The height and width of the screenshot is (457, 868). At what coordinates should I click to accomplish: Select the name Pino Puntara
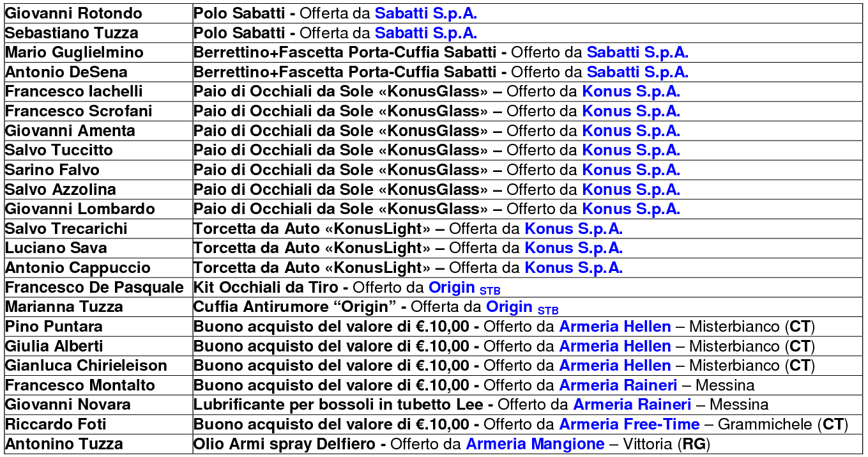[x=54, y=327]
